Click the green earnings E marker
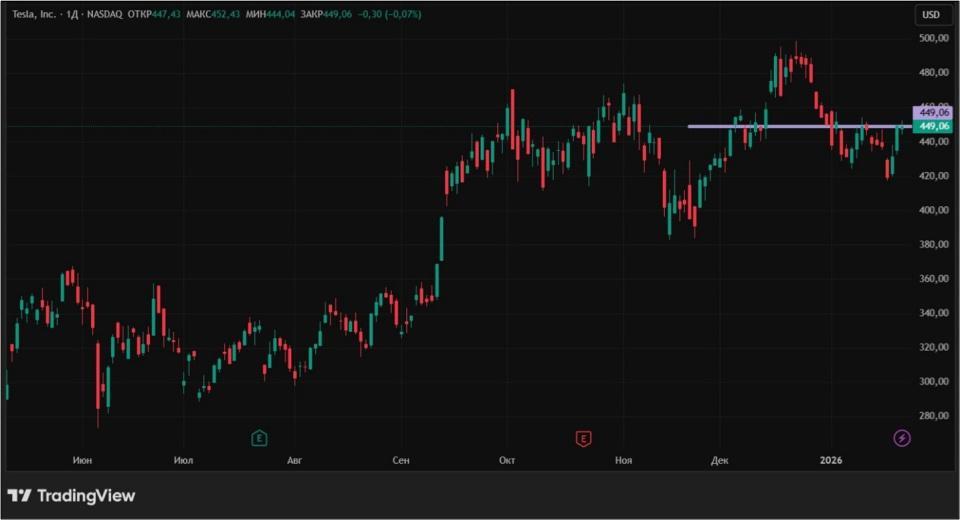The height and width of the screenshot is (520, 960). 259,437
